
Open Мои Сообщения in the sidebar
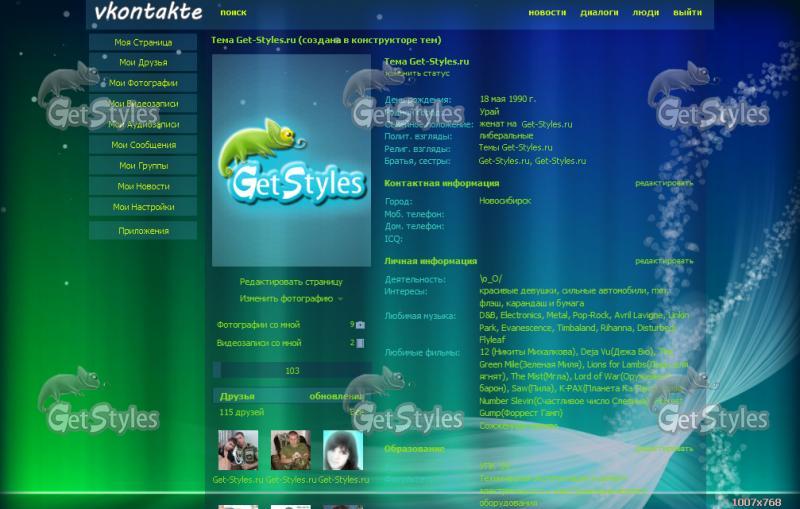pos(143,145)
